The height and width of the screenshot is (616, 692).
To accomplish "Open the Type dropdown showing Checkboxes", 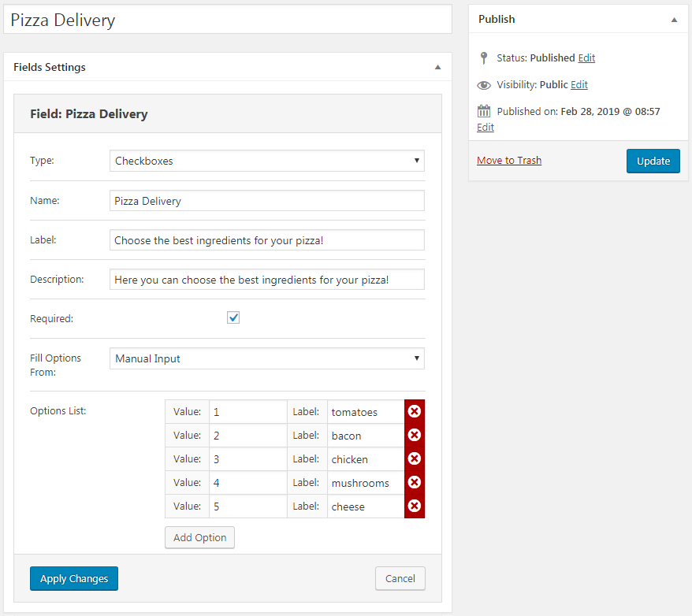I will pos(267,161).
